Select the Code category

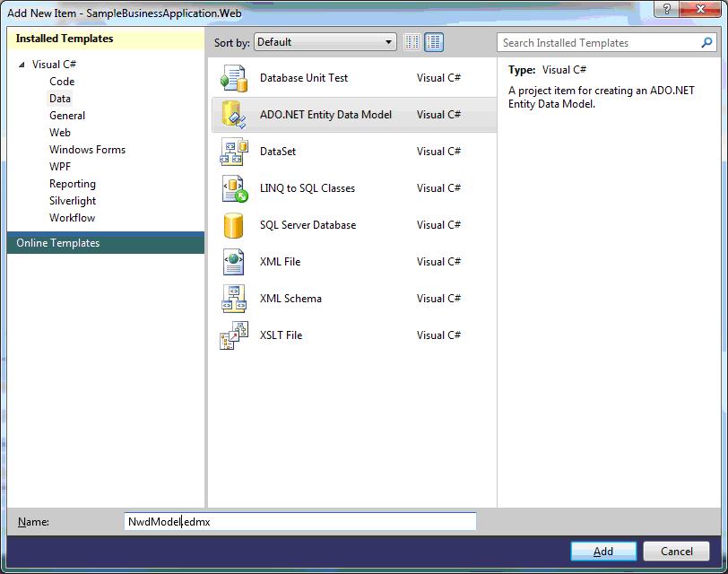[x=62, y=82]
